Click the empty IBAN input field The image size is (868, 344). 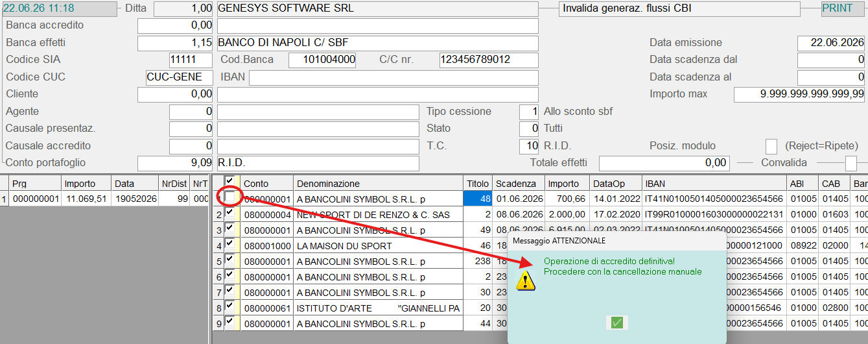393,77
